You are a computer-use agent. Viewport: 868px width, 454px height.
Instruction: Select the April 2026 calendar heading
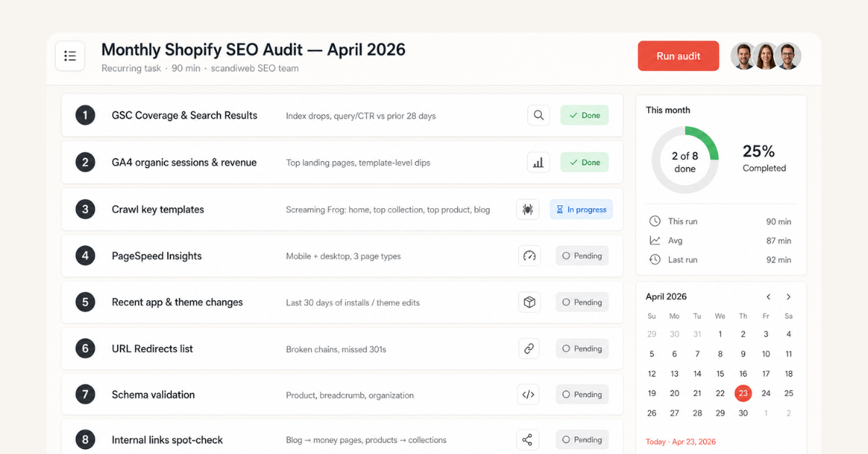click(x=665, y=296)
